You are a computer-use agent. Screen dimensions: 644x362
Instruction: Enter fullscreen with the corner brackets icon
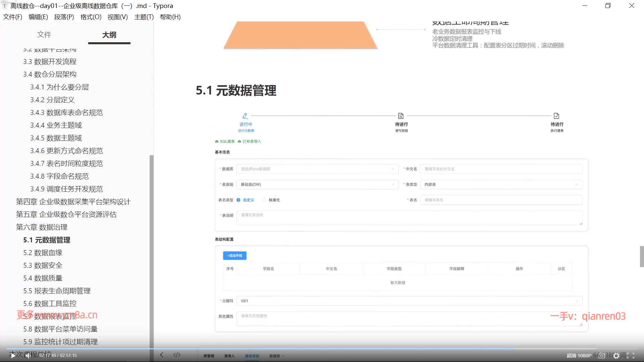click(x=631, y=356)
